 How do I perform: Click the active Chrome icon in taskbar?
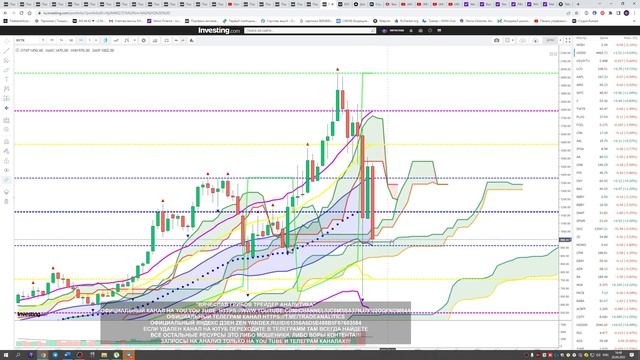tap(43, 355)
